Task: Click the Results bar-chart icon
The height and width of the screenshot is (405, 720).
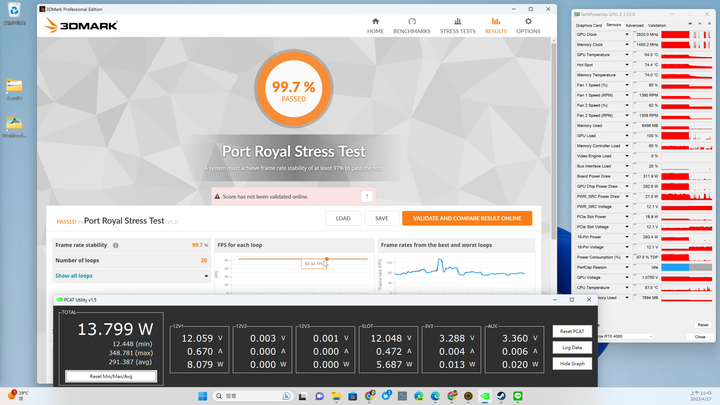Action: [495, 21]
